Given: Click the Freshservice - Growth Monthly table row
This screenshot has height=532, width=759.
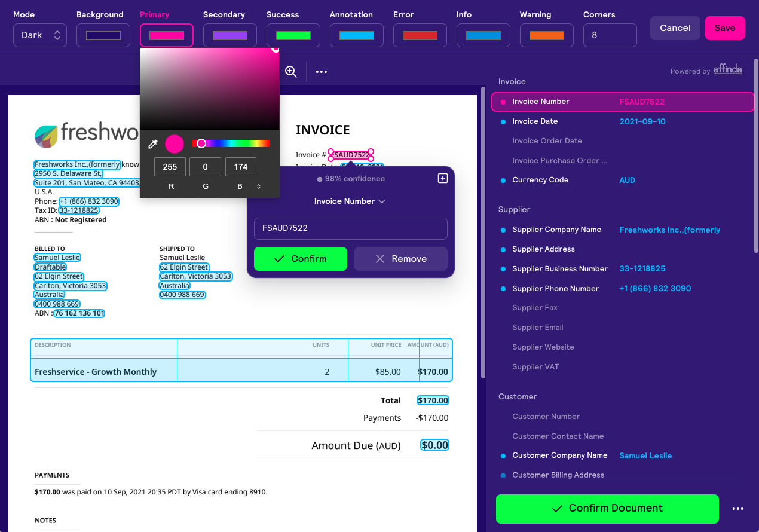Looking at the screenshot, I should point(241,370).
